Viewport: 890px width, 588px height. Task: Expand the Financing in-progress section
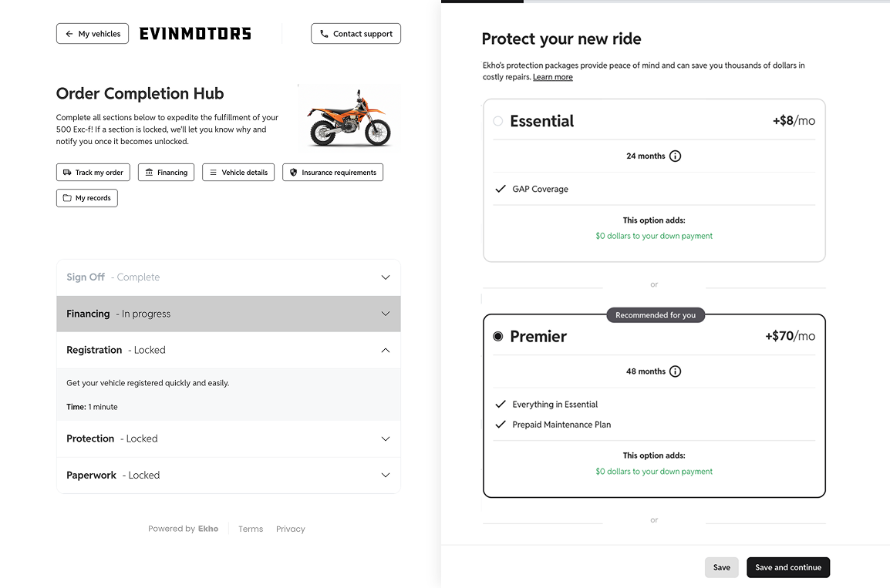tap(386, 314)
